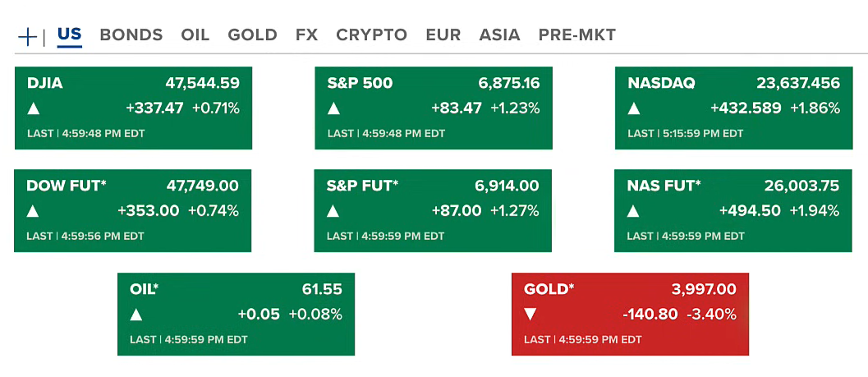Click the up arrow on DJIA tile
The image size is (868, 377).
coord(34,108)
